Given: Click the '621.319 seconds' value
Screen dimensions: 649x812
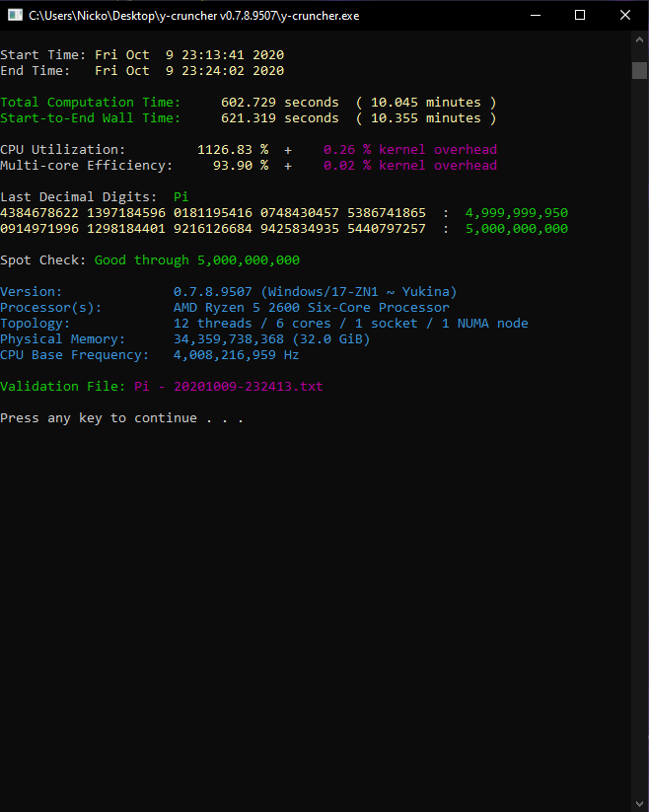Looking at the screenshot, I should pyautogui.click(x=280, y=118).
